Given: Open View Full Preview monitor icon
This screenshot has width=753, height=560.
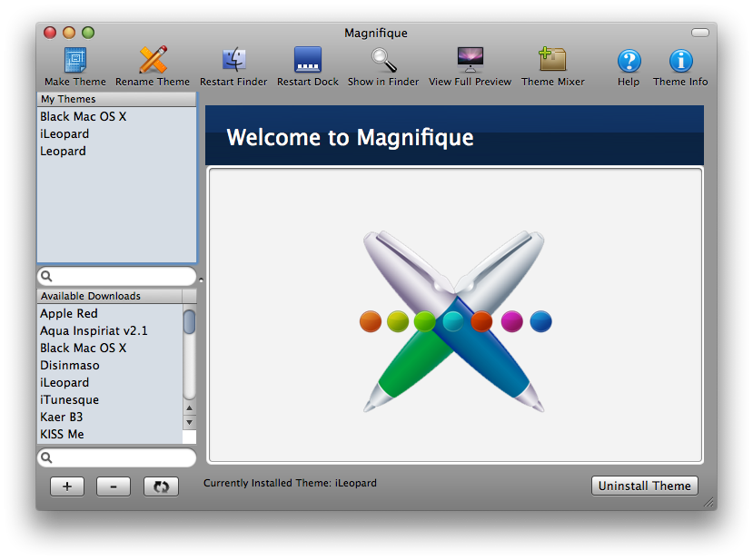Looking at the screenshot, I should point(471,60).
